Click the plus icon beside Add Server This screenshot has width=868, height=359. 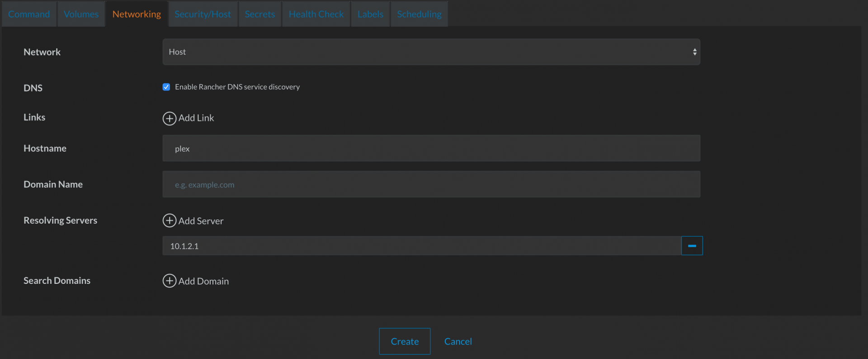(x=169, y=220)
